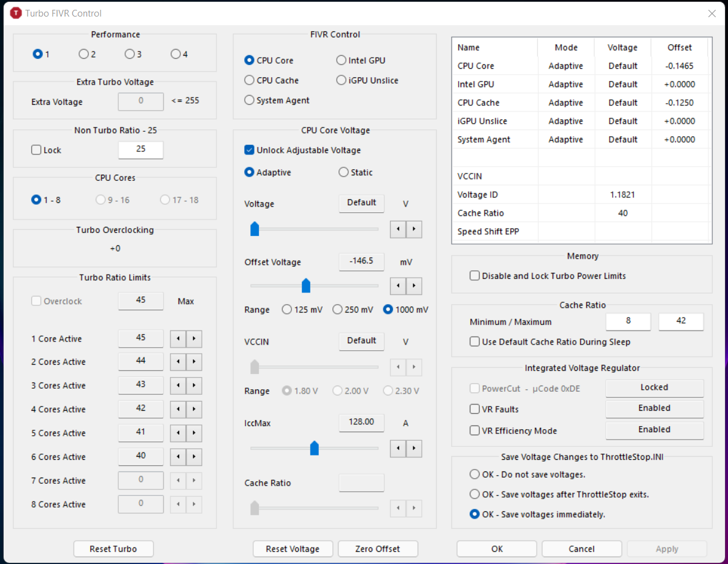728x564 pixels.
Task: Click the PowerCut Locked button
Action: (654, 387)
